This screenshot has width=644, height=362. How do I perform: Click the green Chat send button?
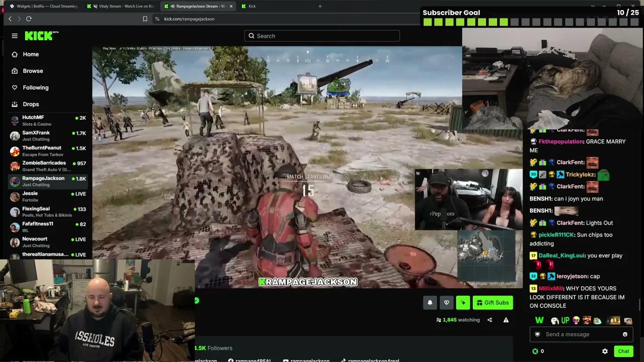tap(623, 351)
